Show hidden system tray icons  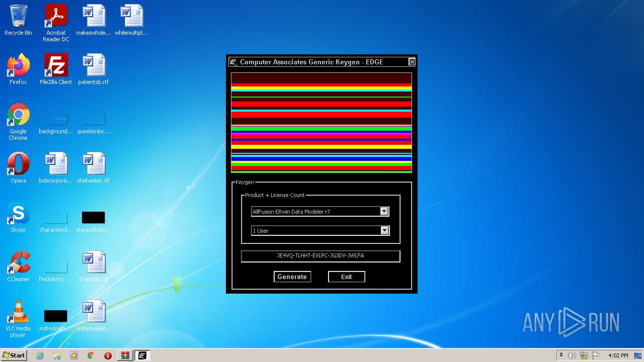coord(561,355)
